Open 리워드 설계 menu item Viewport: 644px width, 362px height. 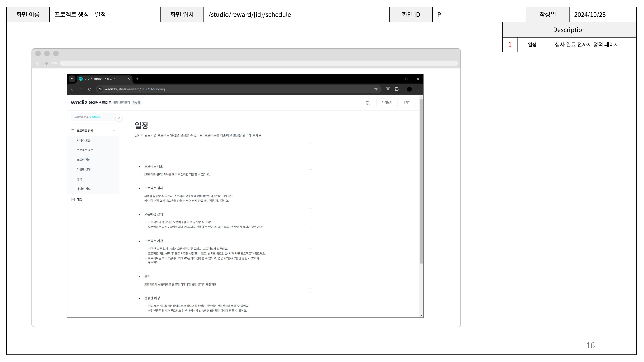click(84, 169)
